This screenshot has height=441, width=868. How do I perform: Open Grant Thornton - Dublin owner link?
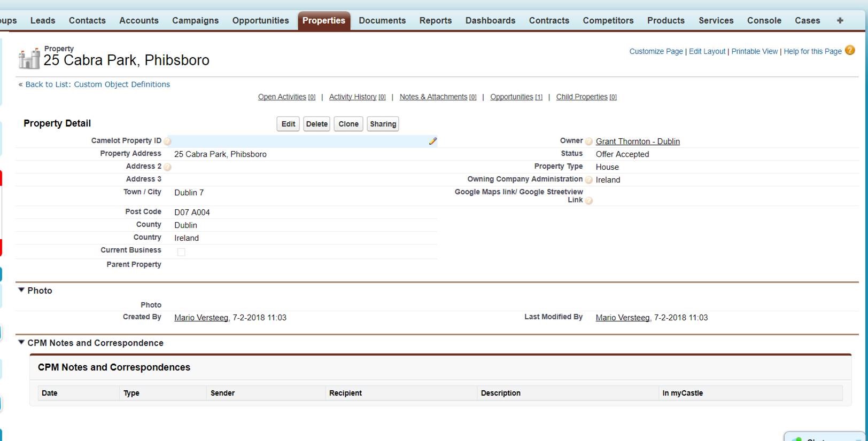pos(638,141)
